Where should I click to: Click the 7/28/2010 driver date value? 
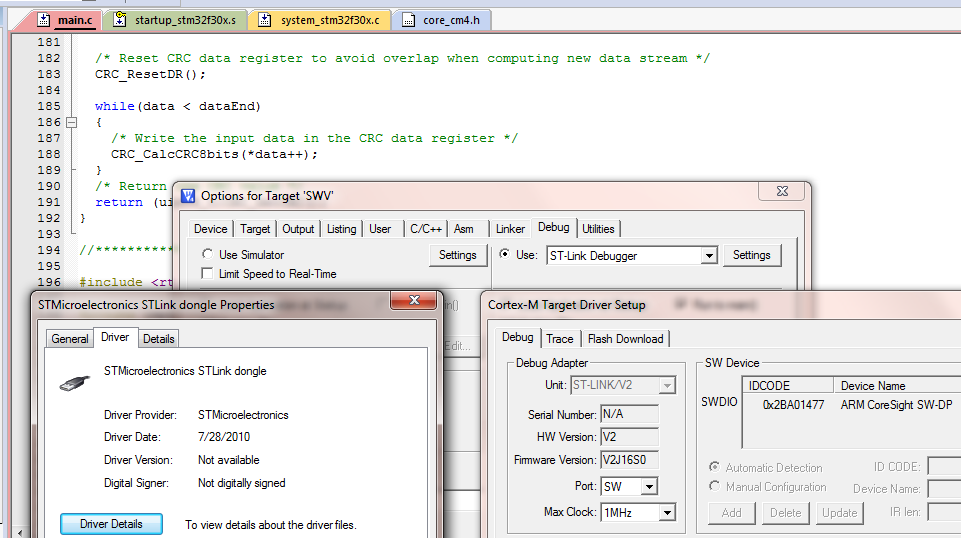pos(224,437)
